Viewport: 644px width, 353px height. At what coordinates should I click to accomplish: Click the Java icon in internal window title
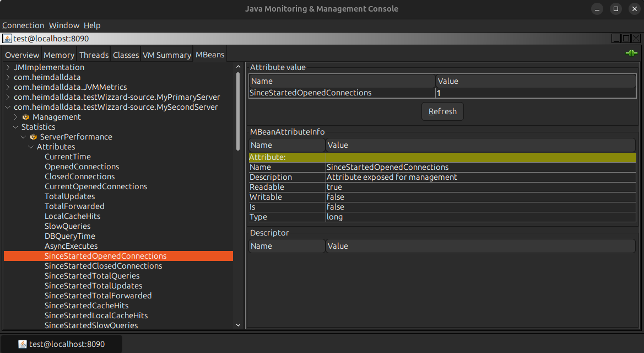pos(7,39)
